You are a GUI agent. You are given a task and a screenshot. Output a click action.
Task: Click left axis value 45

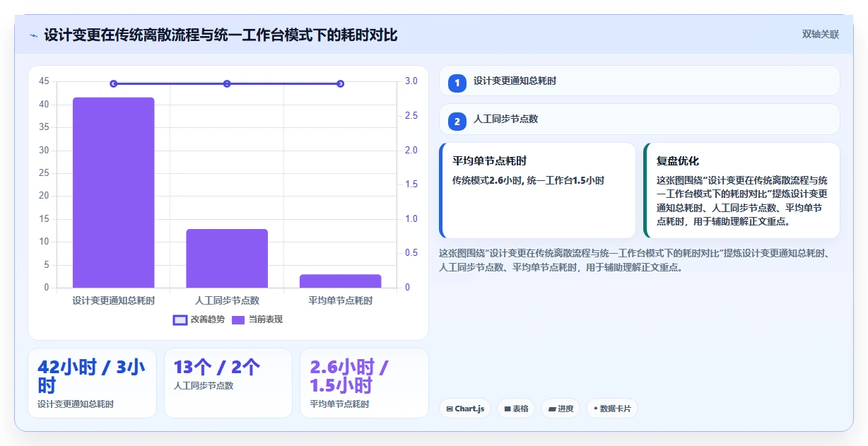point(44,81)
